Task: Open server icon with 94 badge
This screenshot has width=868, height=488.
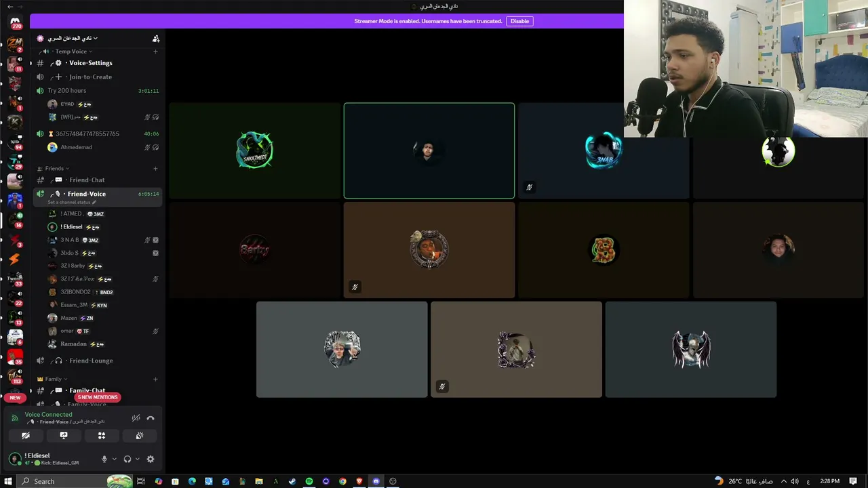Action: 15,142
